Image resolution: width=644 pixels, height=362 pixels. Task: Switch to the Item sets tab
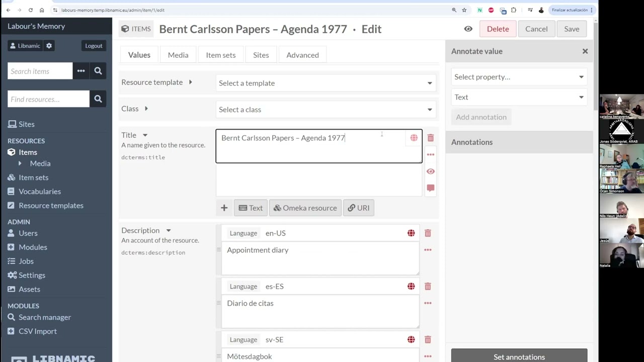tap(220, 55)
